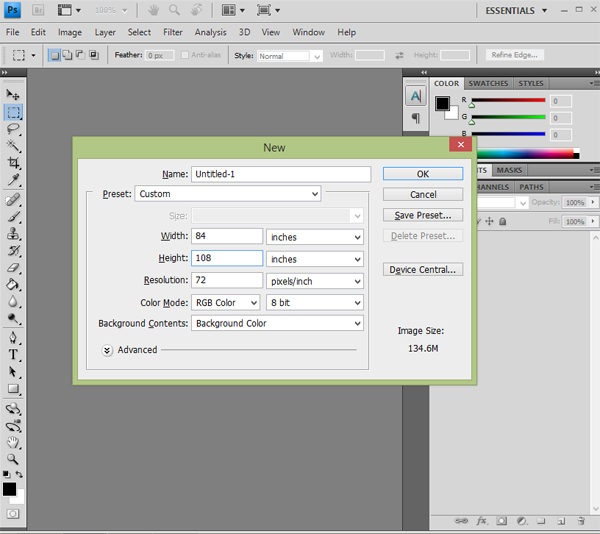Enable Subtract from selection mode

pos(80,55)
